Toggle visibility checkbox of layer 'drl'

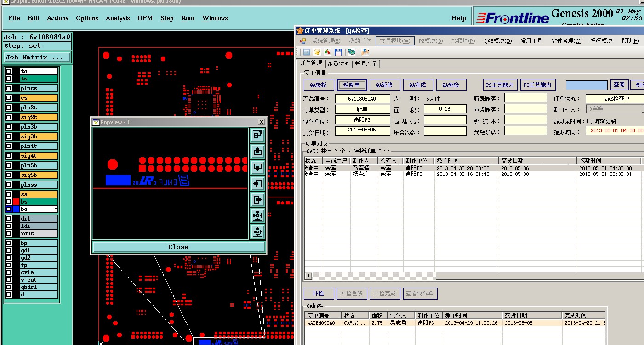coord(9,219)
